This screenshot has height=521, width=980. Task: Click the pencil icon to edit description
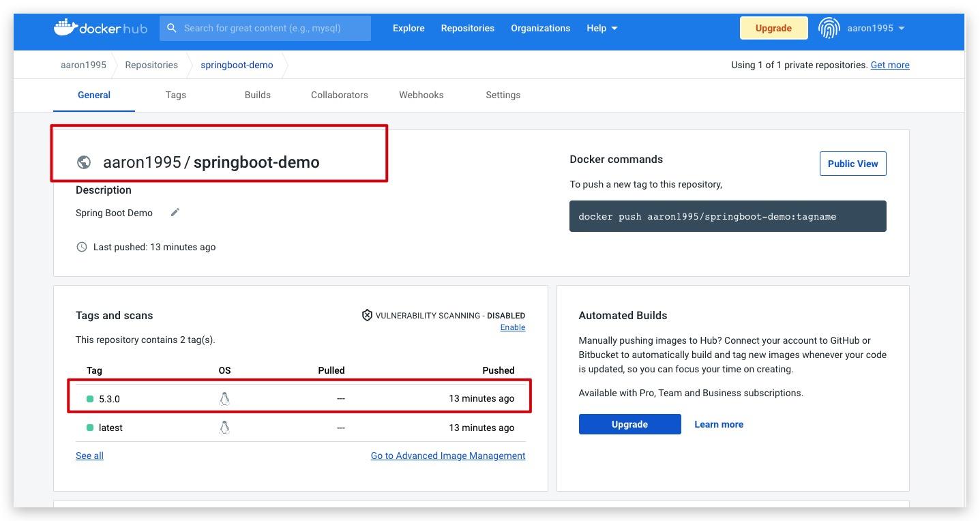[x=175, y=213]
